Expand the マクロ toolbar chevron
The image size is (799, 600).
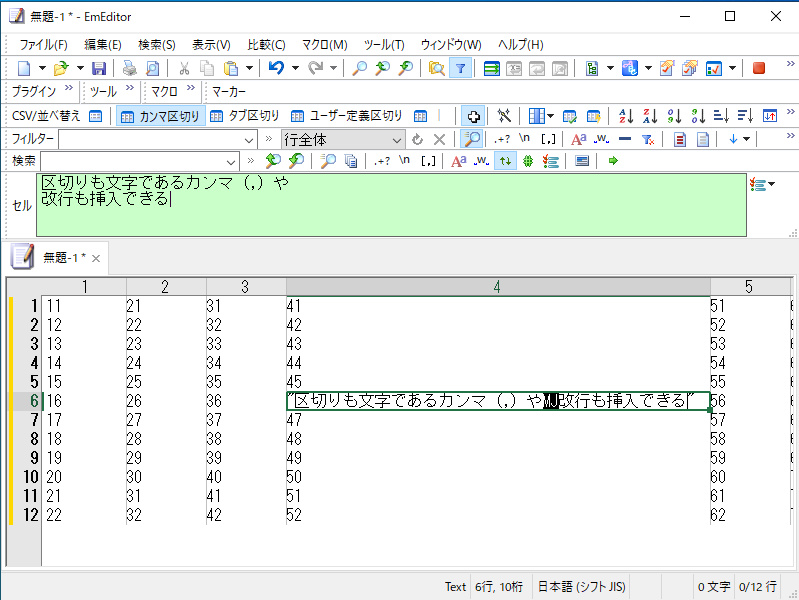[x=191, y=88]
